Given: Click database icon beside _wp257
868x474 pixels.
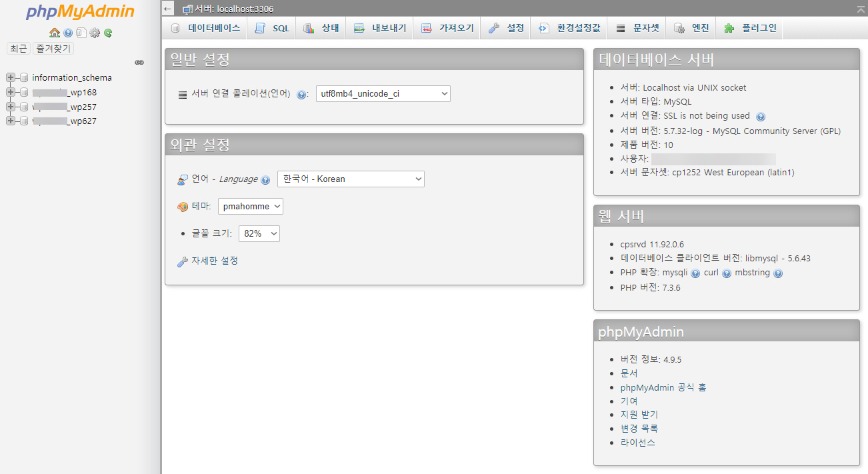Looking at the screenshot, I should pyautogui.click(x=24, y=107).
